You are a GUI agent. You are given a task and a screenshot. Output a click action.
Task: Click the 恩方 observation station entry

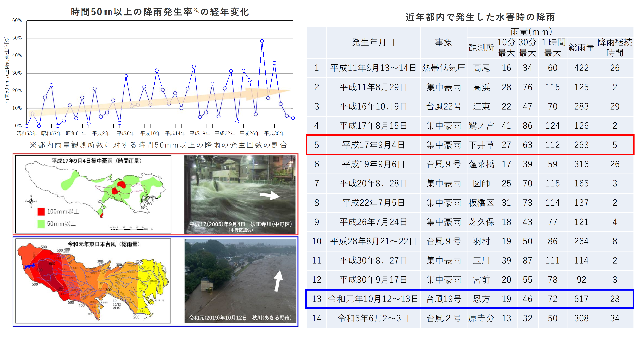(x=481, y=299)
